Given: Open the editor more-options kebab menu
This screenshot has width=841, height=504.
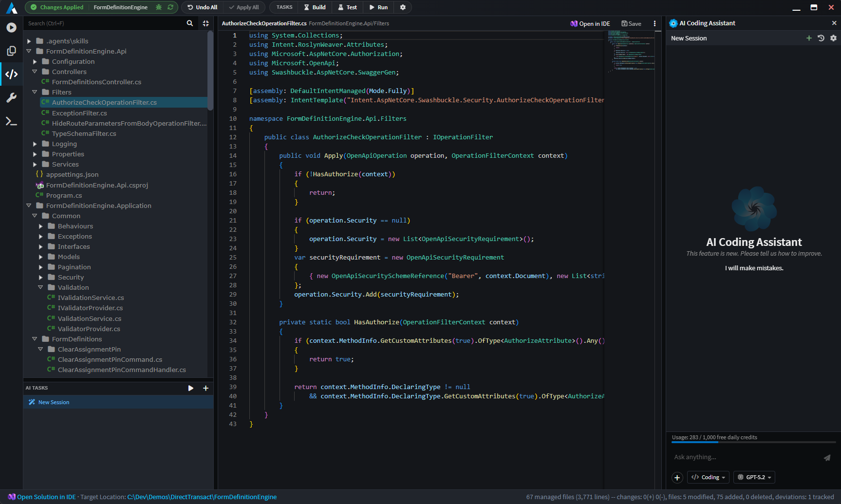Looking at the screenshot, I should [x=654, y=23].
